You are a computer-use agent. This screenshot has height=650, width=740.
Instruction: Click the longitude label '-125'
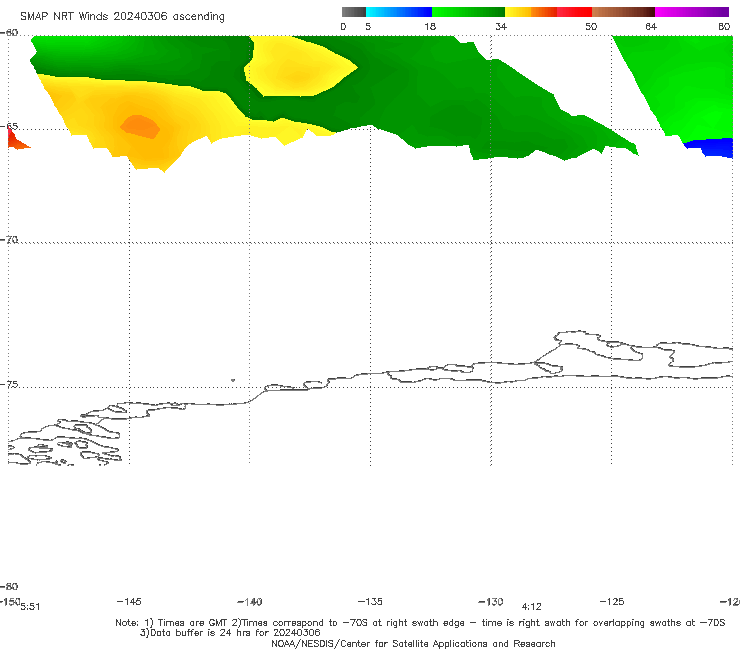coord(612,601)
